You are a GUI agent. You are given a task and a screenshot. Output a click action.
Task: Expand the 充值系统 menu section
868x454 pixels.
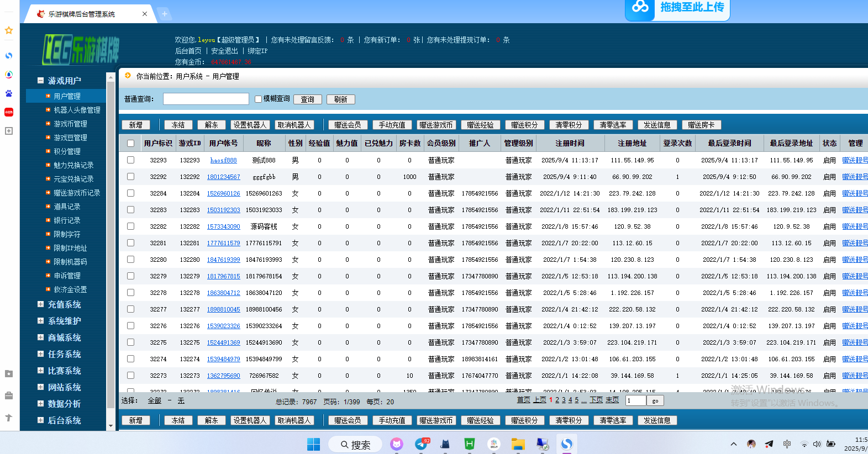40,304
